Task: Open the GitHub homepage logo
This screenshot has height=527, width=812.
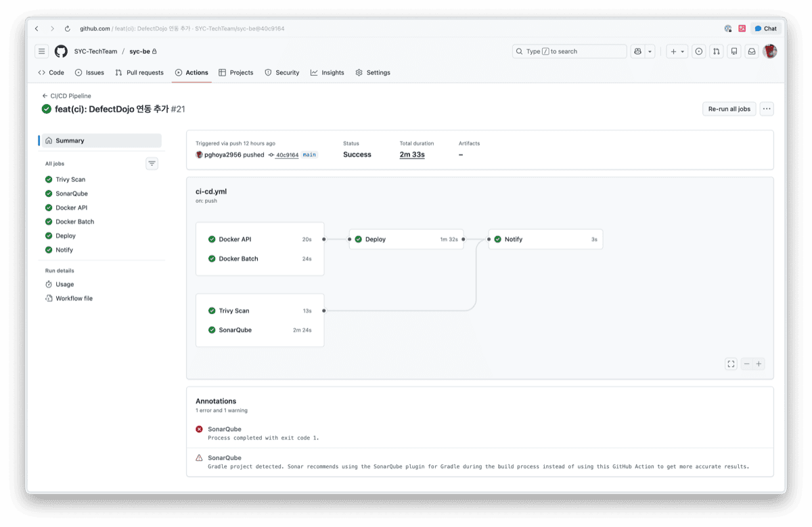Action: click(61, 51)
